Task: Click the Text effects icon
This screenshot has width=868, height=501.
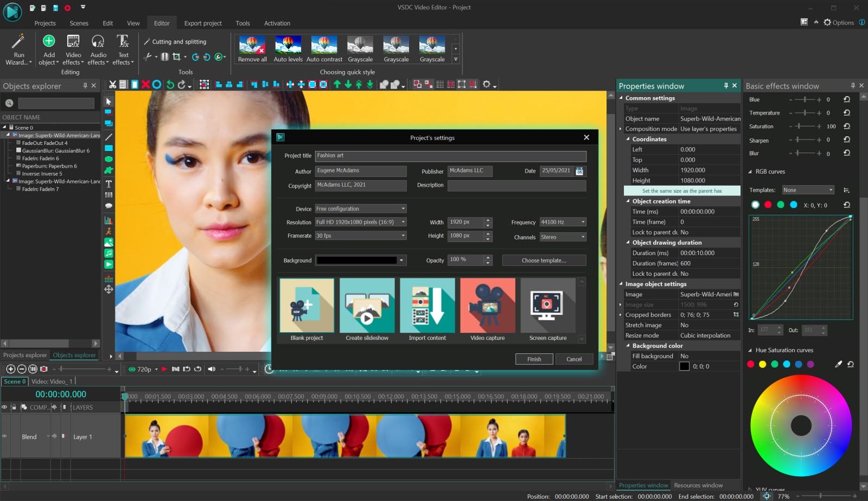Action: 123,42
